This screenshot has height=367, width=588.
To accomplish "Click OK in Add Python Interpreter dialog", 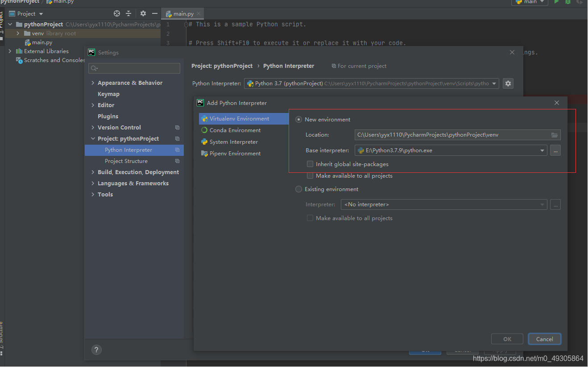I will coord(507,339).
